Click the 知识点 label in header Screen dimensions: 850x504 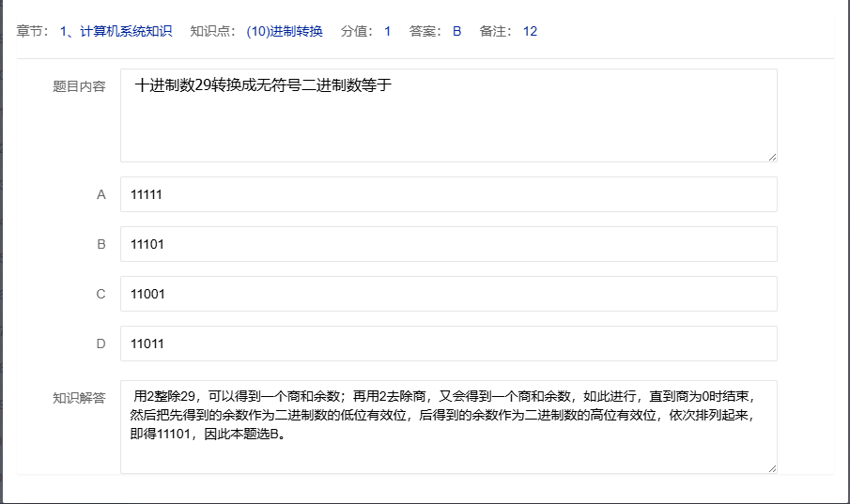(210, 31)
